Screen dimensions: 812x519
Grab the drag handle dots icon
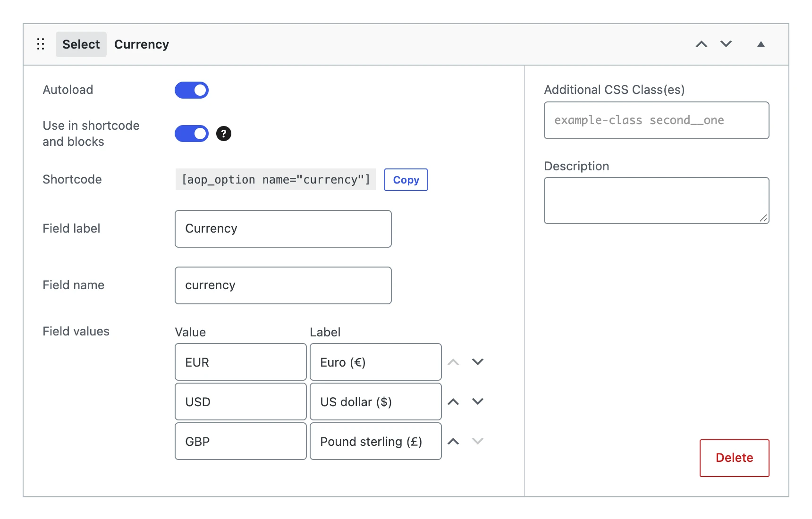pyautogui.click(x=41, y=44)
